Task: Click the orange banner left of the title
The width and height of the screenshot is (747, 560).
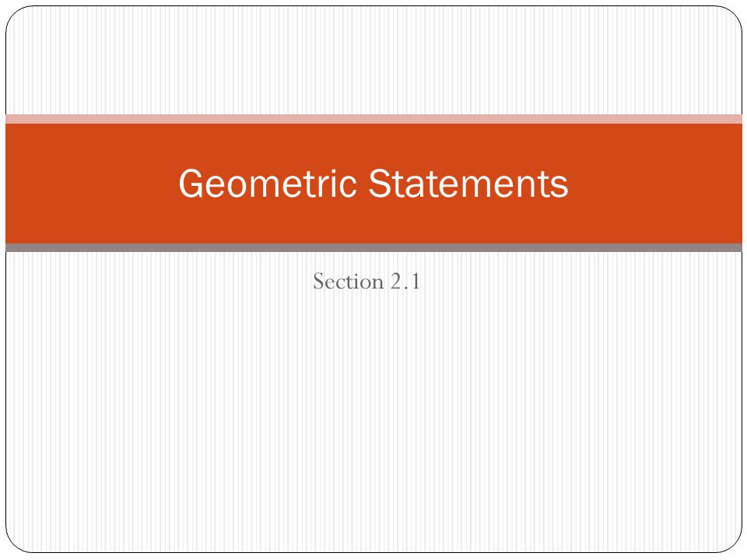Action: click(x=90, y=184)
